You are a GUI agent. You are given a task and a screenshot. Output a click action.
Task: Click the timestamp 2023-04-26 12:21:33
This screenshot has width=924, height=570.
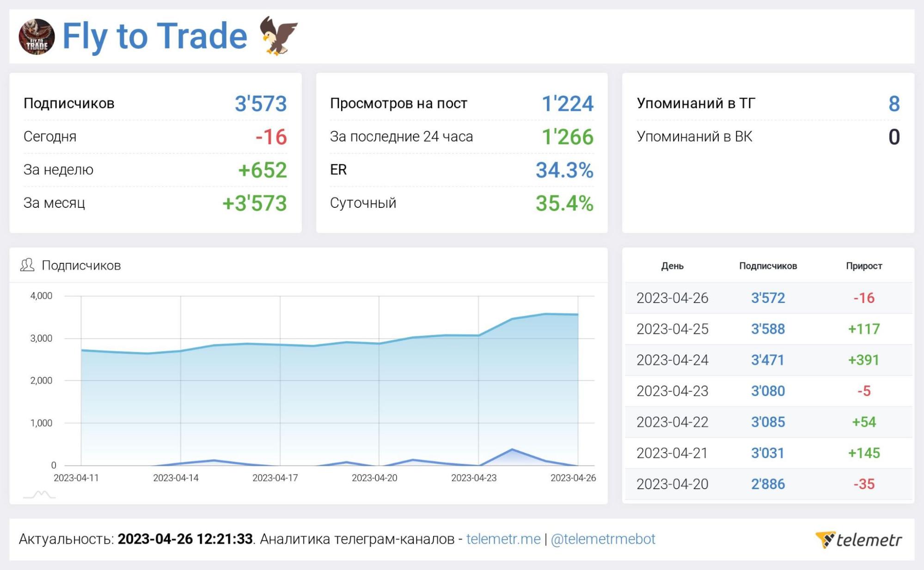click(x=185, y=539)
